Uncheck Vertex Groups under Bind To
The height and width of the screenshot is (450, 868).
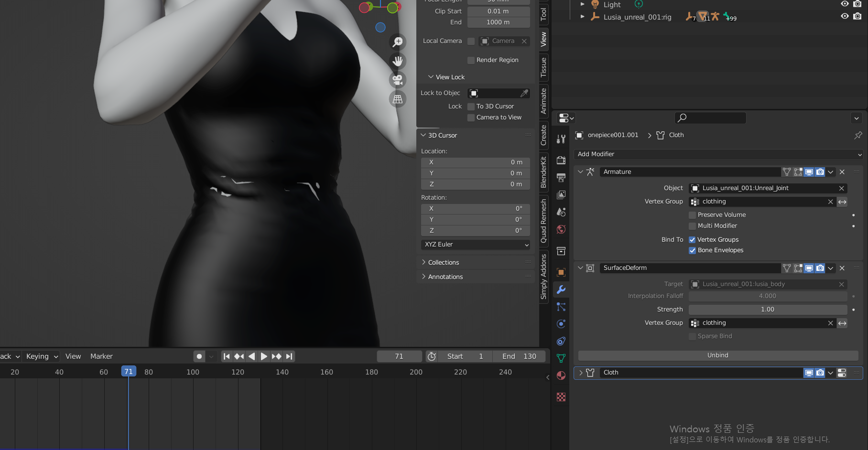click(x=692, y=240)
